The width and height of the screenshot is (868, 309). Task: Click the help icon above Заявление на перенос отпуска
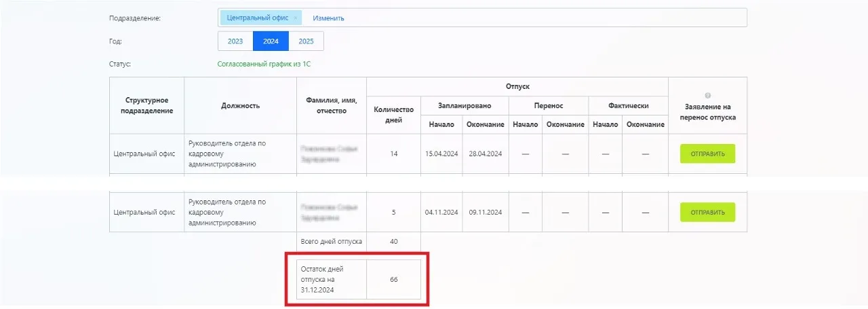[x=707, y=96]
